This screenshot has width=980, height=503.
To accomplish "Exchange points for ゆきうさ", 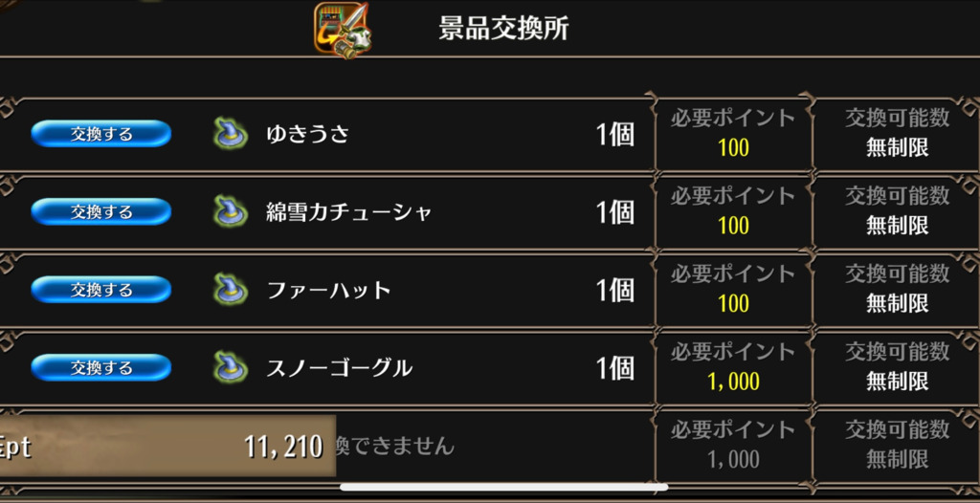I will (101, 134).
